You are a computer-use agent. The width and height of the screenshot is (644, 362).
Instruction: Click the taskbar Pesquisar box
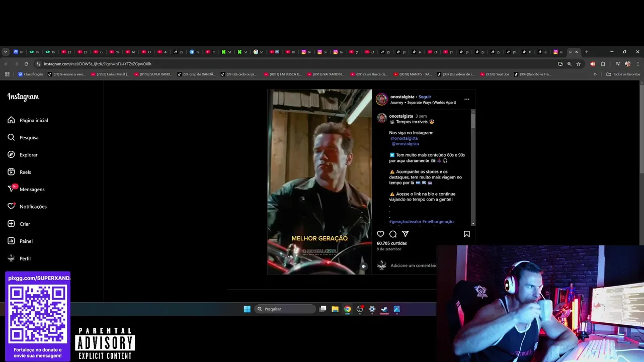point(284,309)
